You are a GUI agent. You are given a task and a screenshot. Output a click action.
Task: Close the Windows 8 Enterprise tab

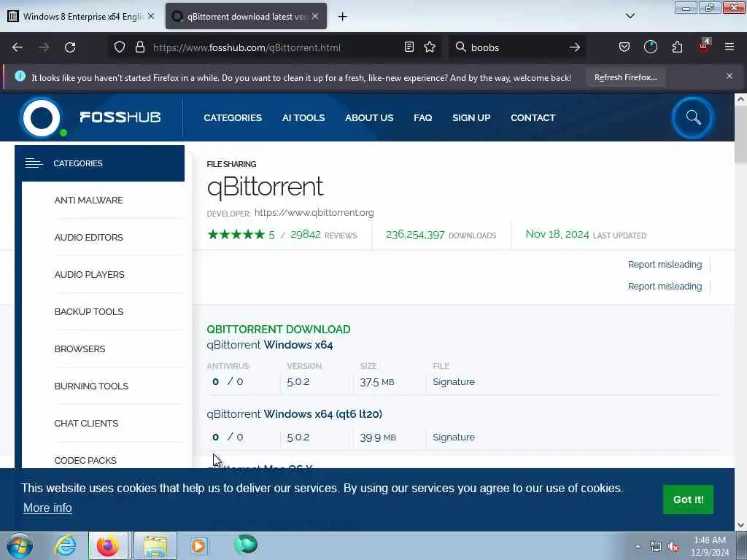[151, 16]
